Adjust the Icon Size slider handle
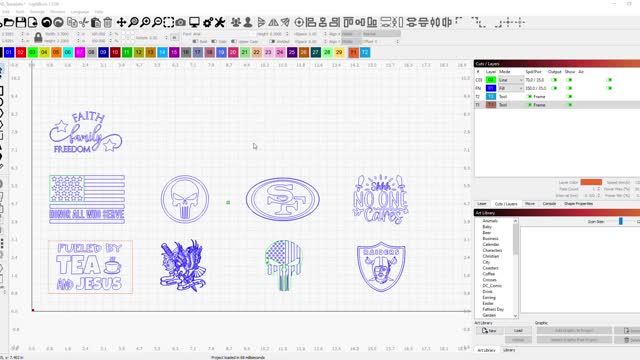This screenshot has height=360, width=640. tap(620, 221)
